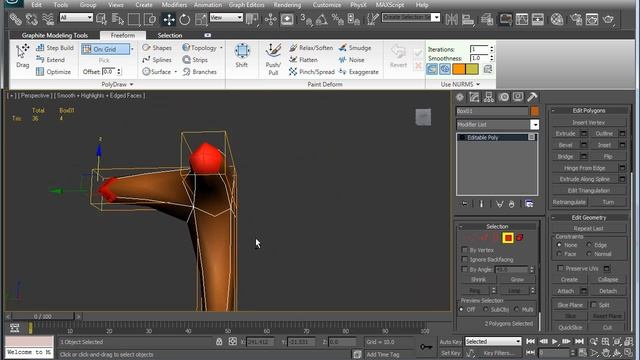Select the None constraint radio

pos(559,245)
